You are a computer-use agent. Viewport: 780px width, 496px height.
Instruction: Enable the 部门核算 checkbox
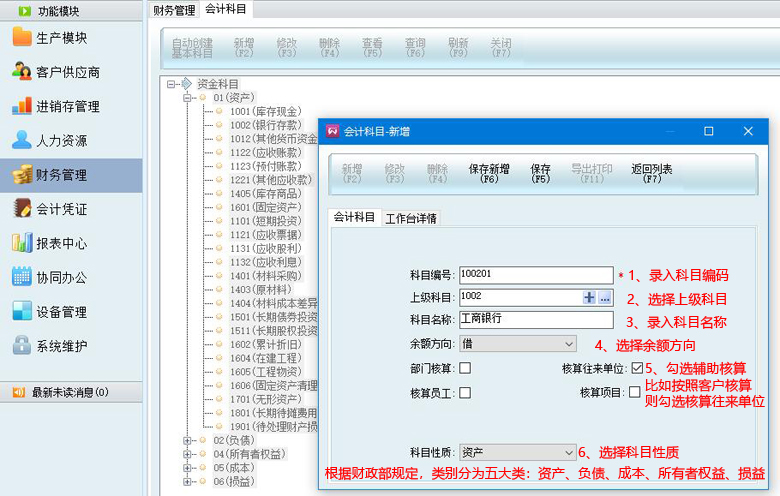[465, 369]
